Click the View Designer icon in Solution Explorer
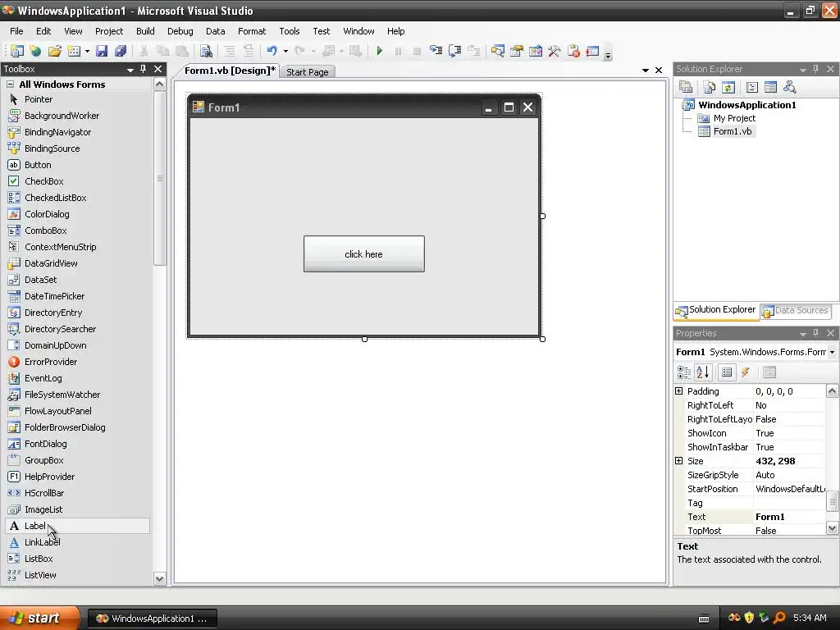 [770, 87]
